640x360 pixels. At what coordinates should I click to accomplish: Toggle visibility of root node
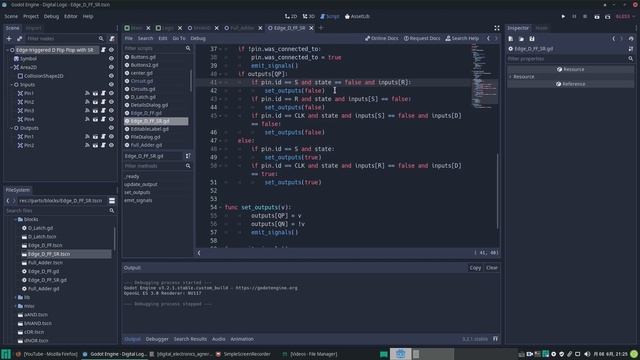111,50
